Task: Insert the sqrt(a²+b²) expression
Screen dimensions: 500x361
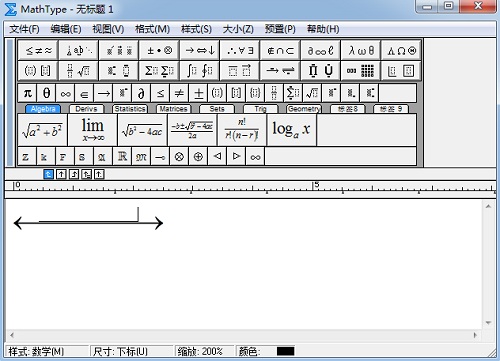Action: pos(42,130)
